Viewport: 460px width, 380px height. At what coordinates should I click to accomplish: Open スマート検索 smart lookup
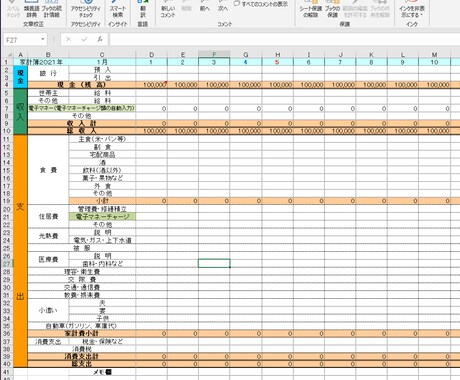tap(118, 9)
